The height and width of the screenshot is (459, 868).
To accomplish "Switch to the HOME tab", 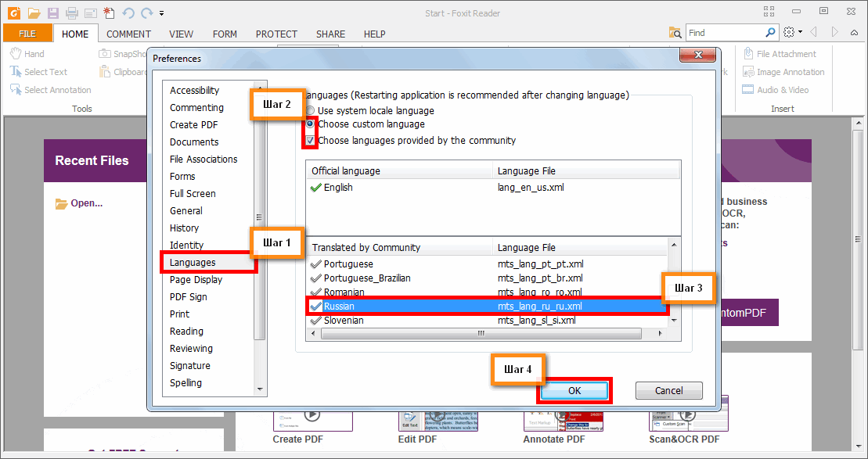I will click(75, 34).
